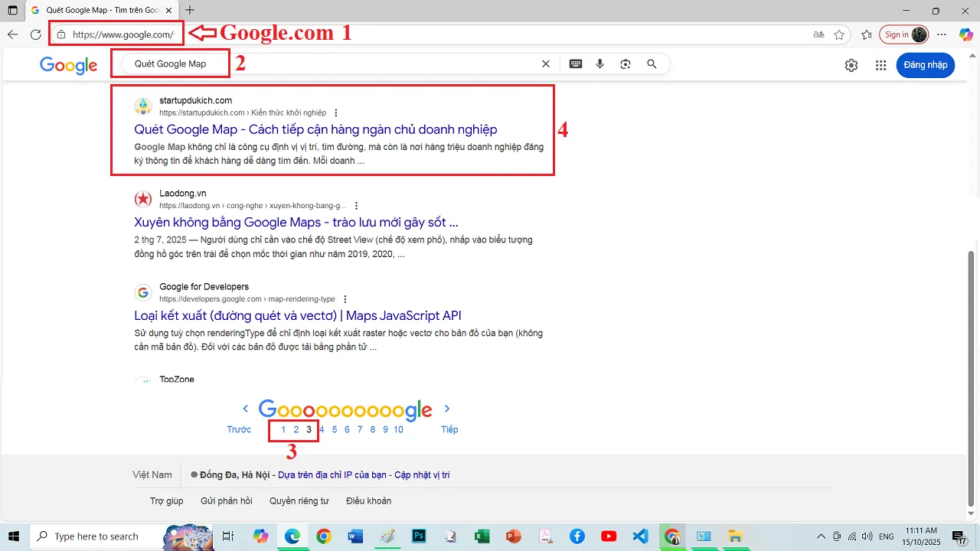The image size is (980, 551).
Task: Open more options for Laodong.vn result
Action: [357, 206]
